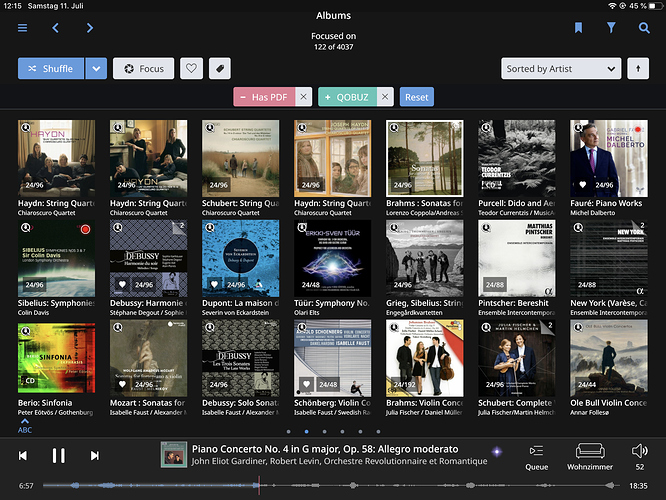Go to the last page dot
The height and width of the screenshot is (500, 666).
378,432
